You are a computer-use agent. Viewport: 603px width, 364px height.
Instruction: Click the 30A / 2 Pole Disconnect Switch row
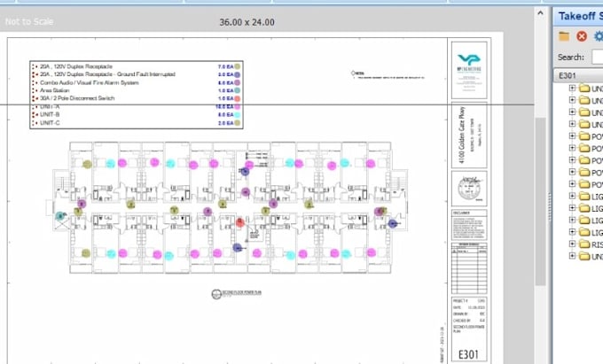point(137,98)
